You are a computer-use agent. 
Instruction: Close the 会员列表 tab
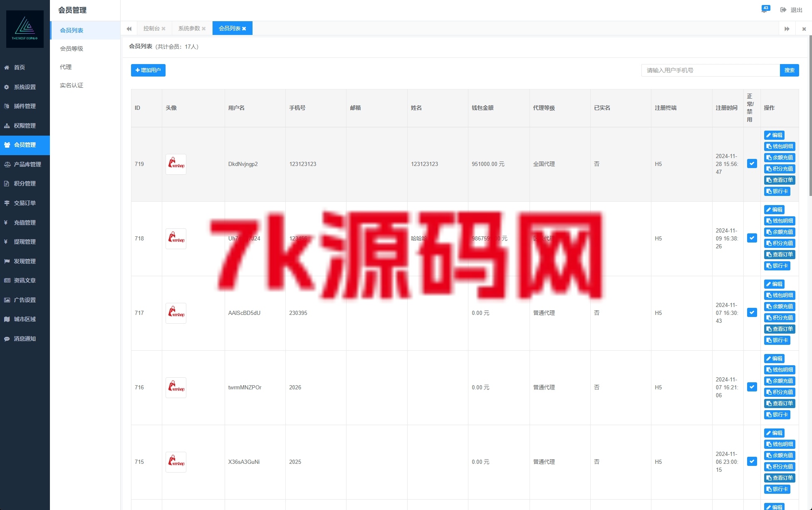pyautogui.click(x=244, y=29)
